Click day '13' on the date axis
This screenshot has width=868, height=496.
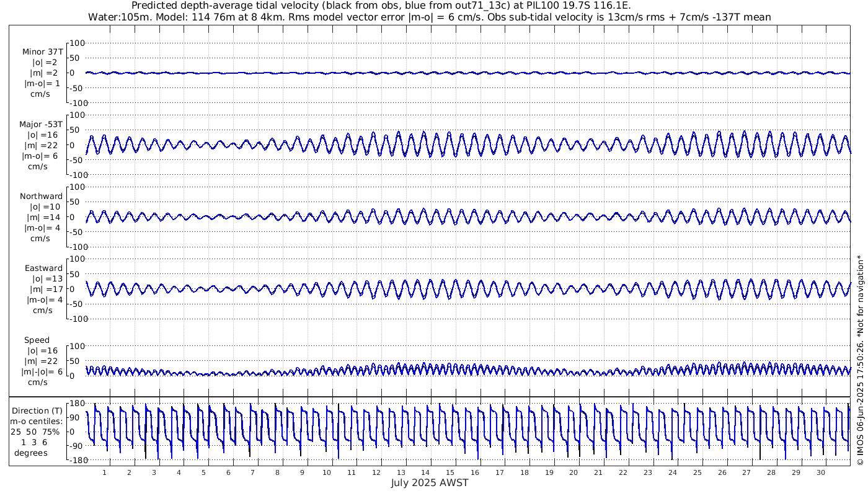pyautogui.click(x=401, y=472)
